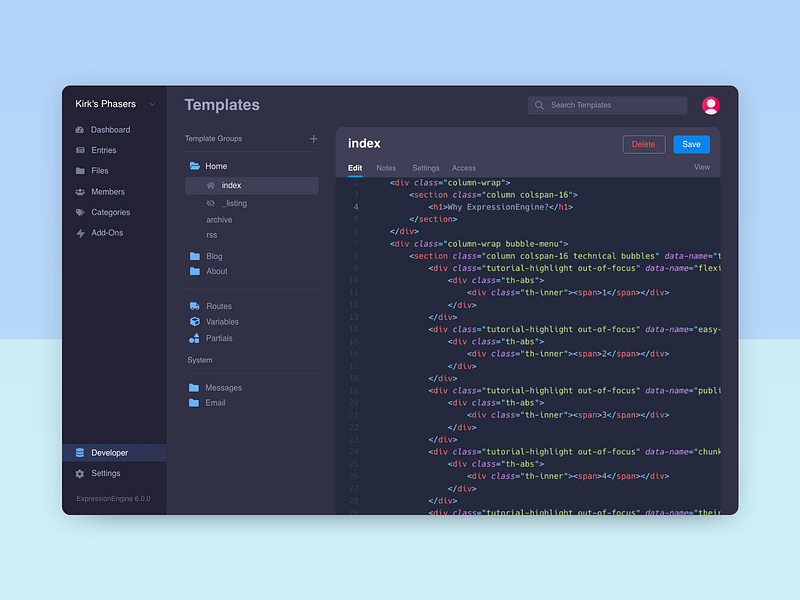
Task: Click the Search Templates field
Action: point(607,104)
